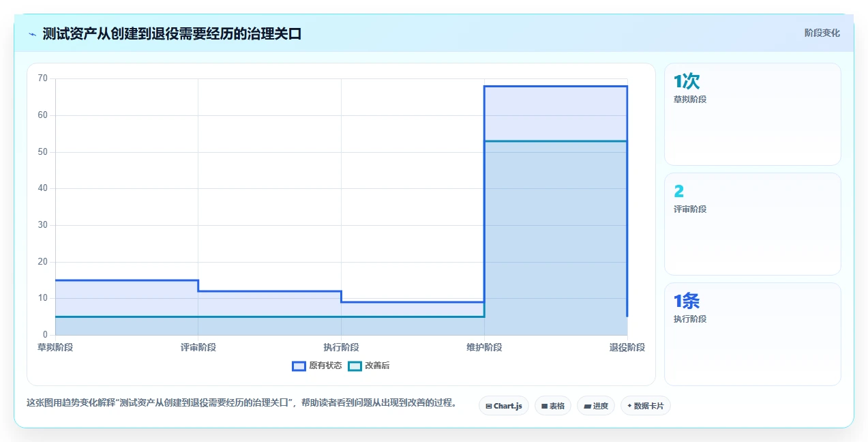Click the description text below the chart

tap(241, 402)
